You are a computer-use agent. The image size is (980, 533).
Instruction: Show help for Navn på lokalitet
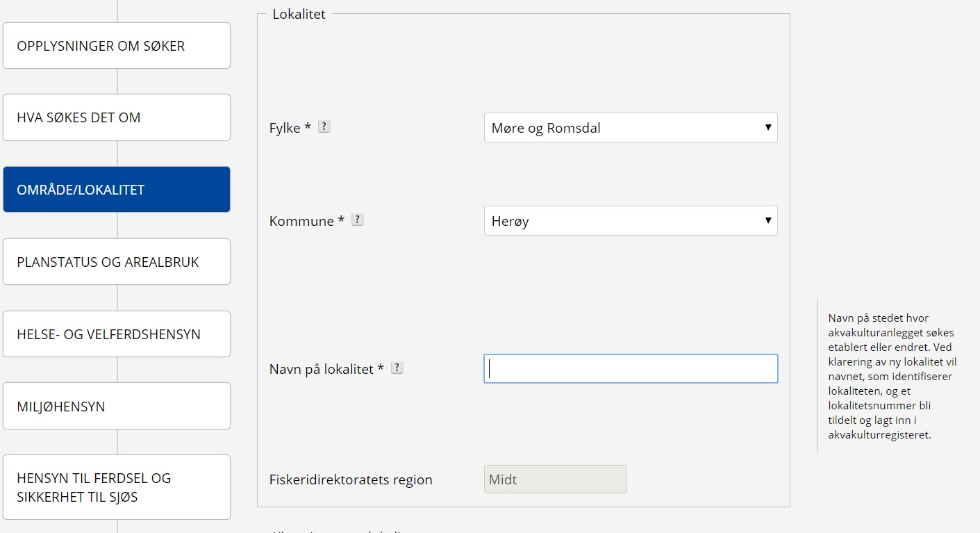(x=397, y=368)
